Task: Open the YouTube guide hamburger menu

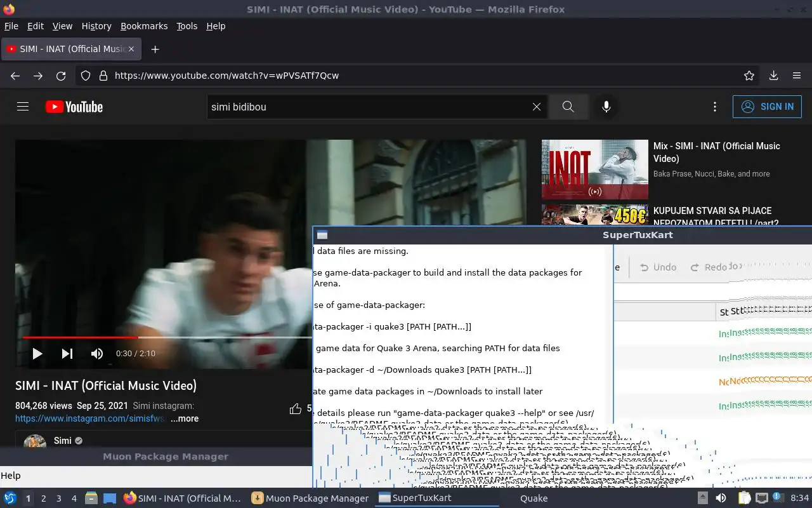Action: (x=23, y=107)
